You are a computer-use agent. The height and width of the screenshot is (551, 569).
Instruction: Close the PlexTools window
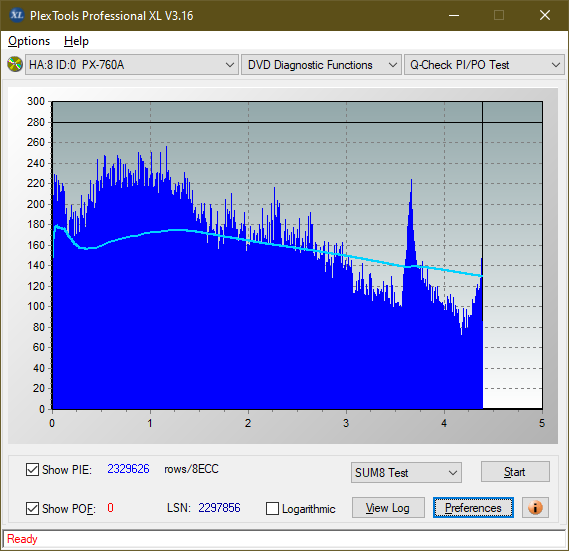coord(545,15)
